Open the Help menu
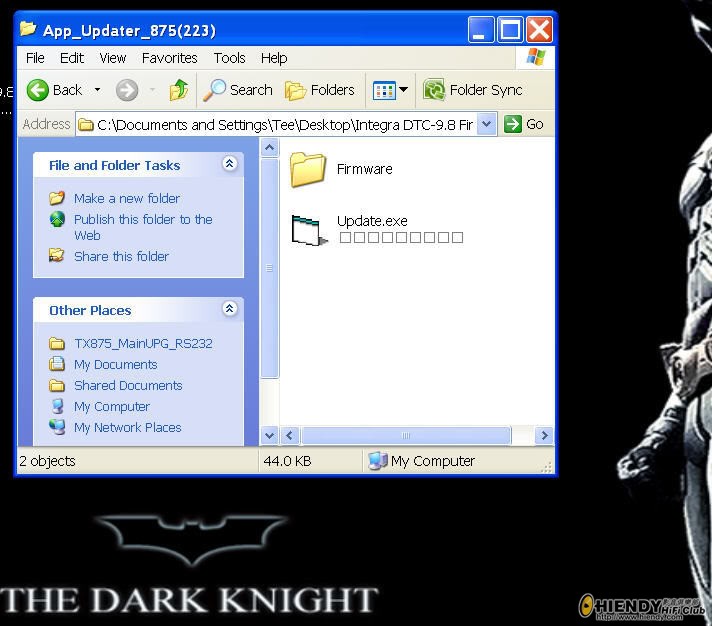This screenshot has width=712, height=626. (274, 58)
